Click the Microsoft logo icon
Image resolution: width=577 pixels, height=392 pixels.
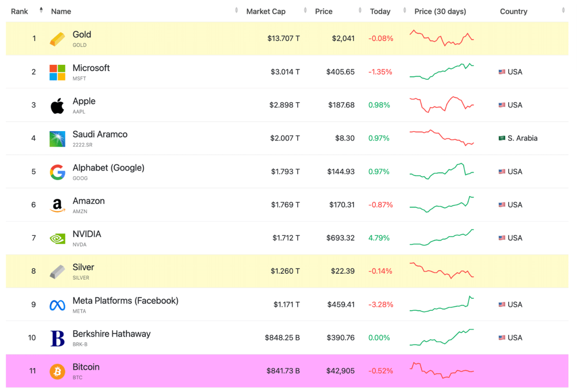[x=57, y=72]
